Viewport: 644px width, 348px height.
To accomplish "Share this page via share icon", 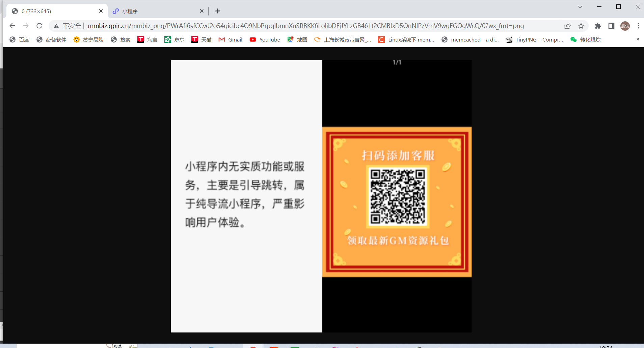I will (567, 26).
